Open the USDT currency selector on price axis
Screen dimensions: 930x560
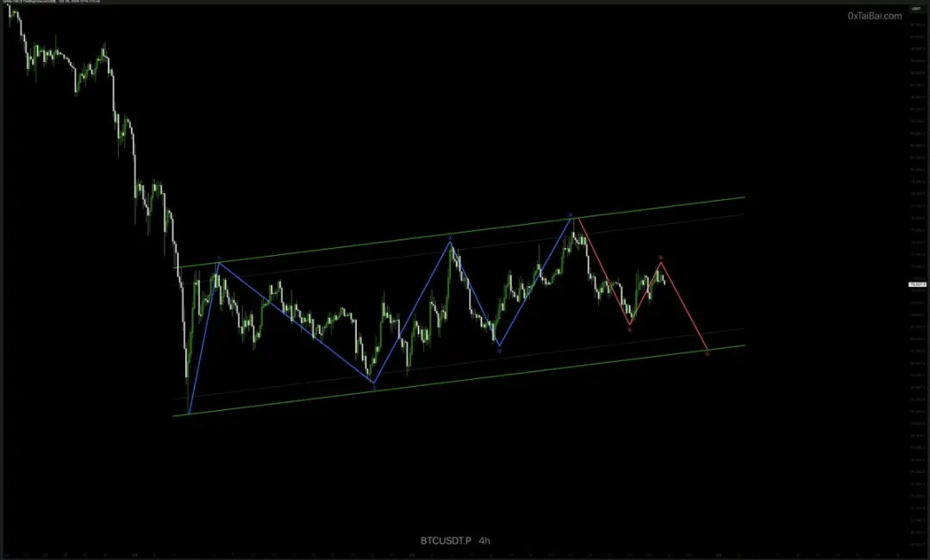click(x=916, y=9)
